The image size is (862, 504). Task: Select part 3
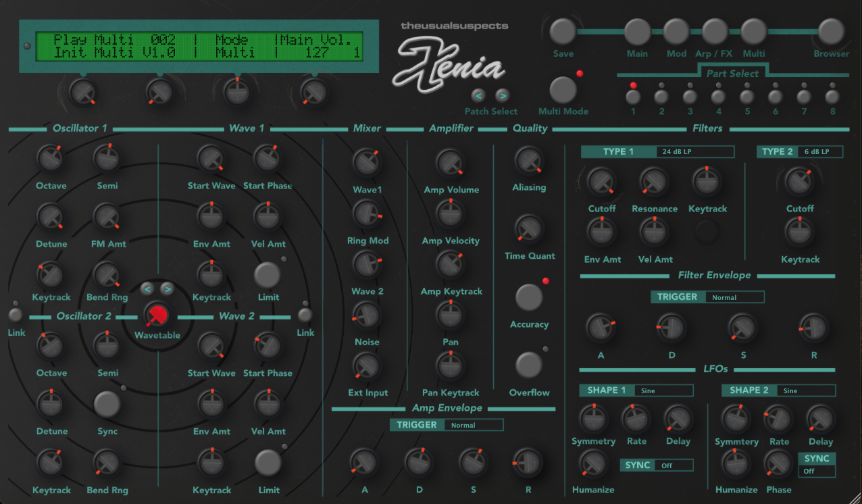coord(690,96)
